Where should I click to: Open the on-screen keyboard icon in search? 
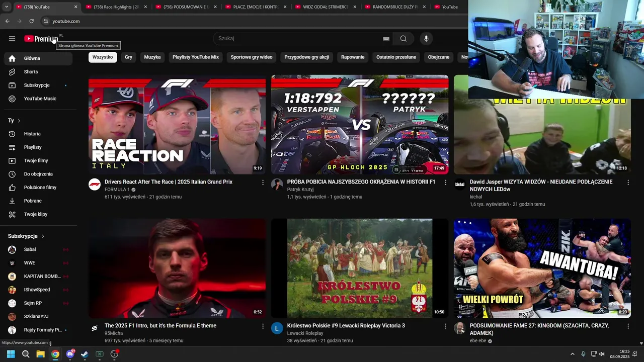tap(386, 39)
